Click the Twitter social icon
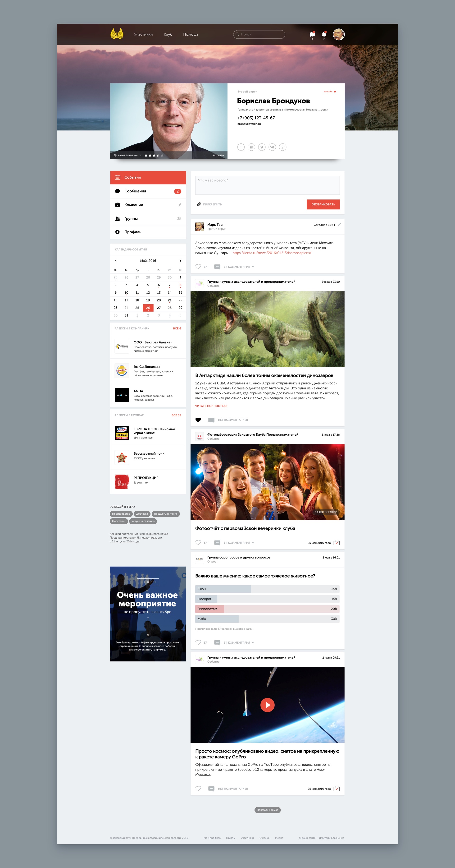Image resolution: width=455 pixels, height=868 pixels. [x=262, y=147]
